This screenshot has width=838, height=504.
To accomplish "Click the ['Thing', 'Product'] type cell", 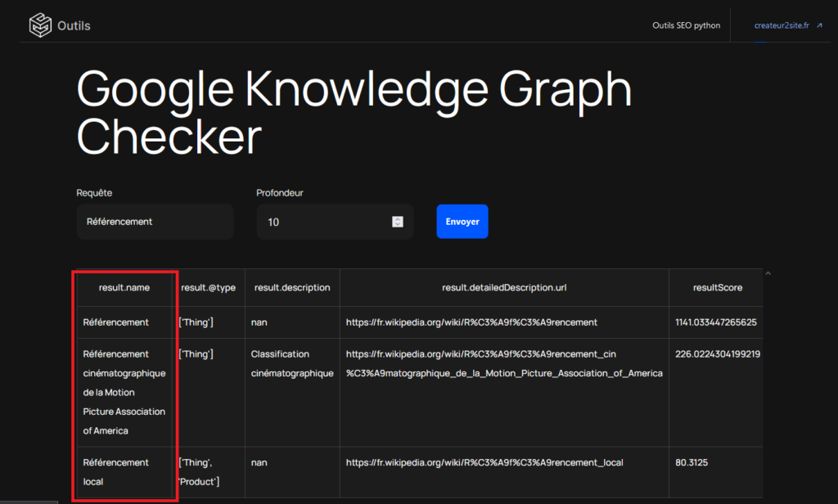I will click(209, 472).
